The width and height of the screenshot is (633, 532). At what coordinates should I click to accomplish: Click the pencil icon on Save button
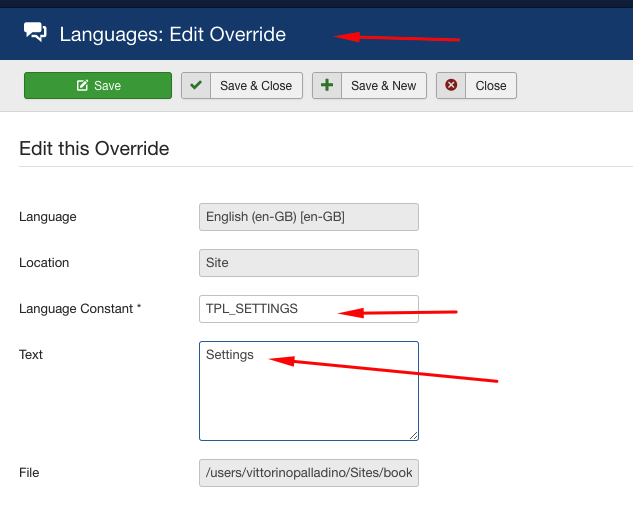[x=83, y=86]
